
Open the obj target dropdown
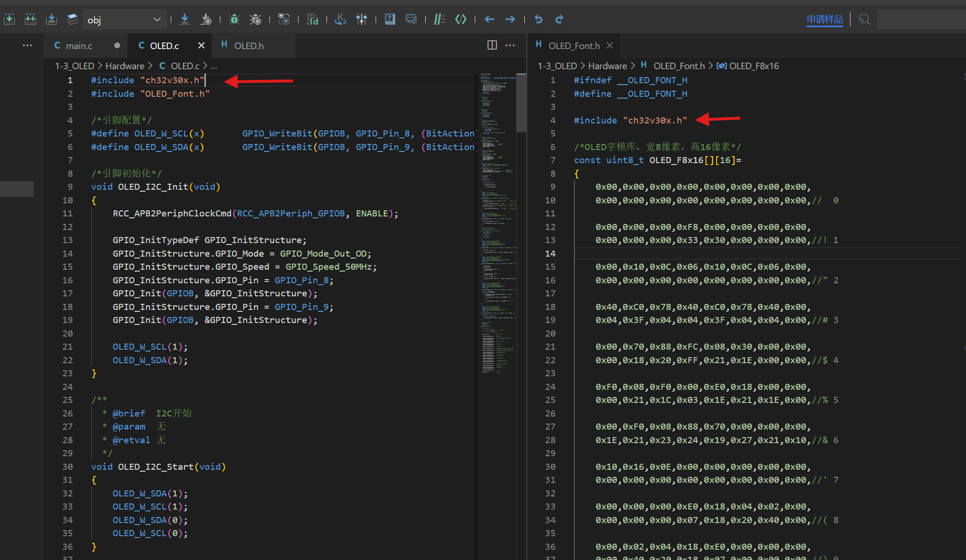point(124,20)
